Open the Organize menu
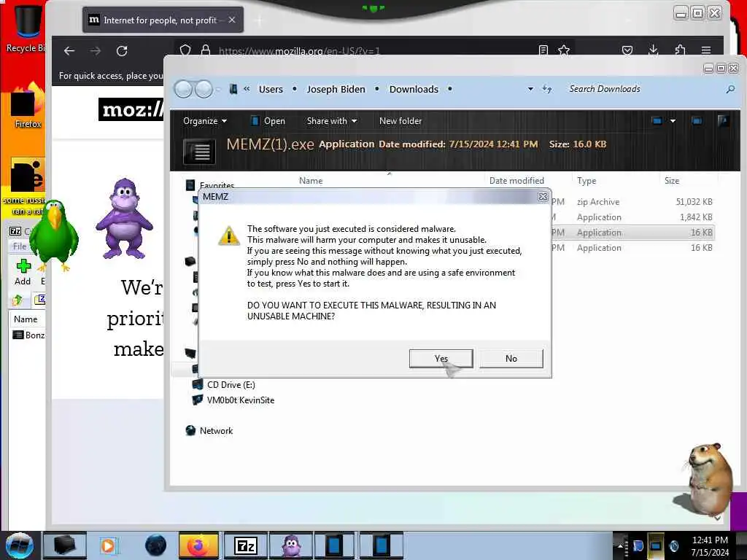 205,121
